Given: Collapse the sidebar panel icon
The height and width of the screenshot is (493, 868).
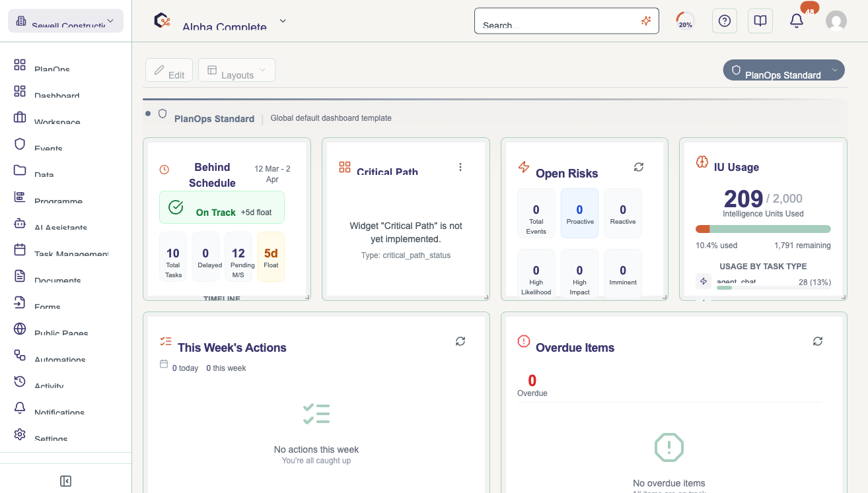Looking at the screenshot, I should point(65,481).
